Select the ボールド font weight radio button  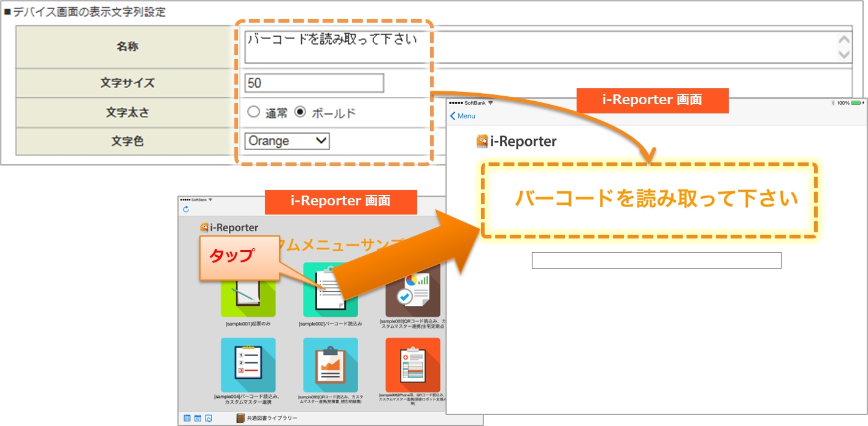click(x=300, y=112)
